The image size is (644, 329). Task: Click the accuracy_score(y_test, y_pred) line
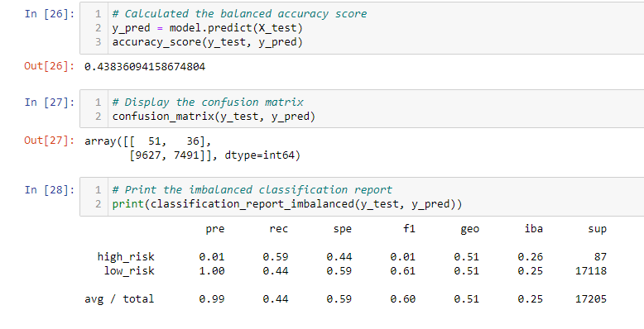(x=208, y=42)
